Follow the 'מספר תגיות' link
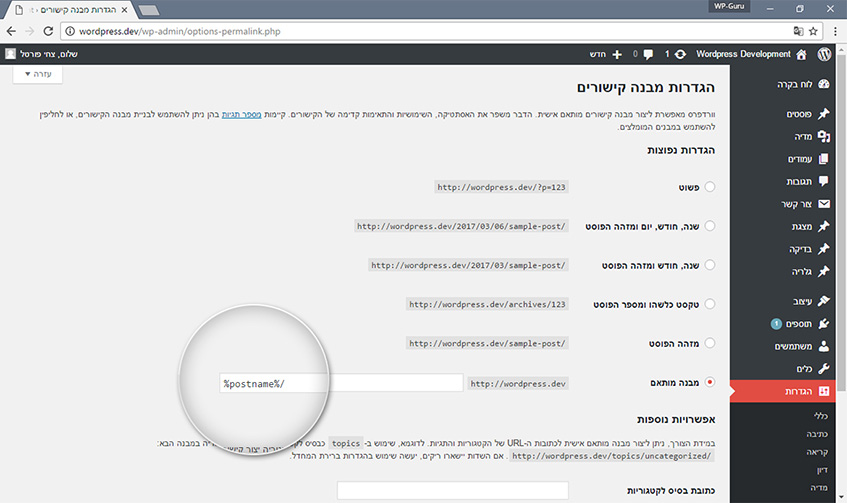The height and width of the screenshot is (503, 847). click(241, 115)
